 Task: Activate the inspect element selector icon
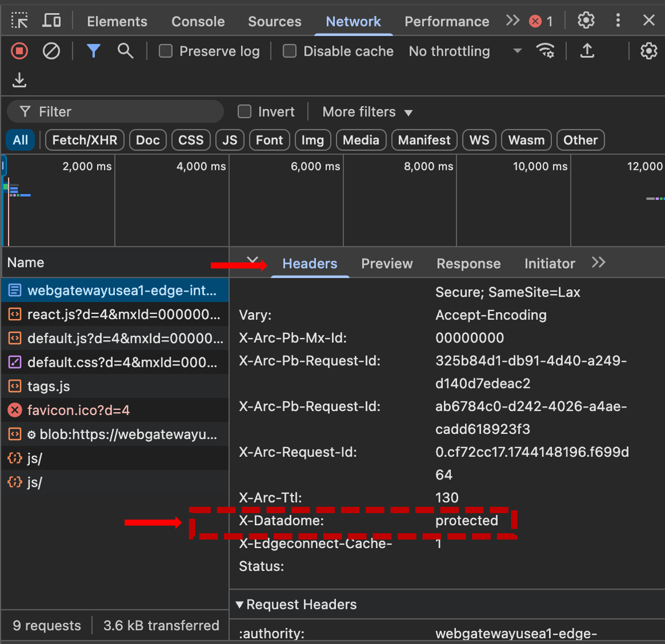20,20
